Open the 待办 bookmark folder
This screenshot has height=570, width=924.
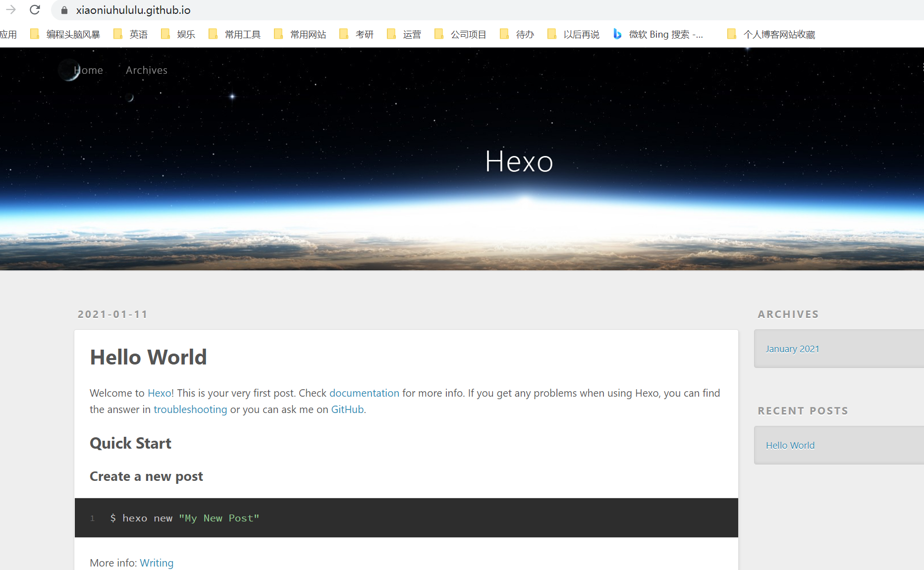pyautogui.click(x=517, y=34)
